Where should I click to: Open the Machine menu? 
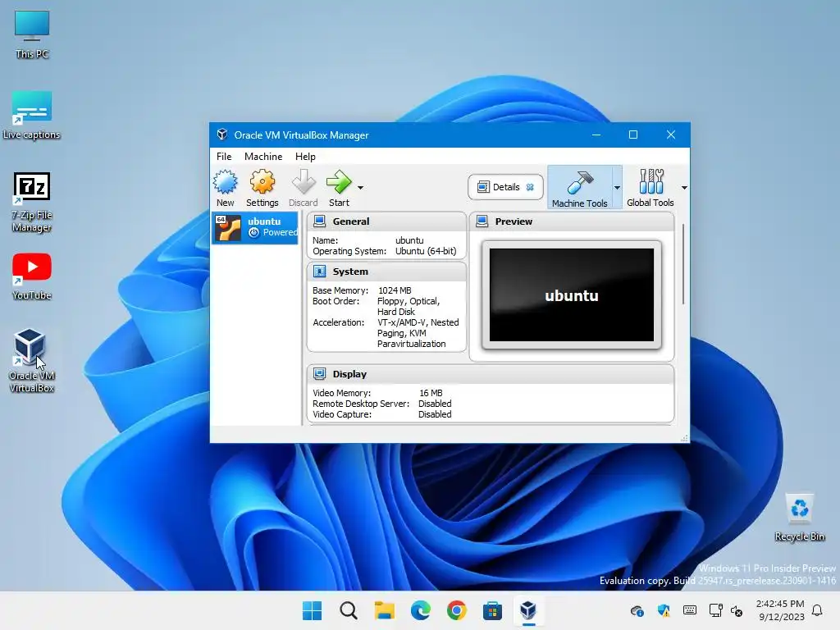click(263, 157)
